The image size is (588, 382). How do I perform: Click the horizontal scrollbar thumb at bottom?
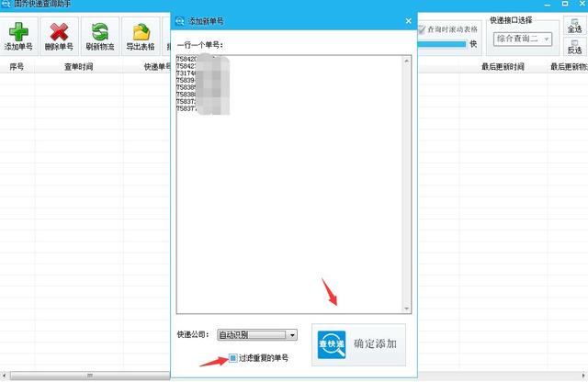coord(90,376)
